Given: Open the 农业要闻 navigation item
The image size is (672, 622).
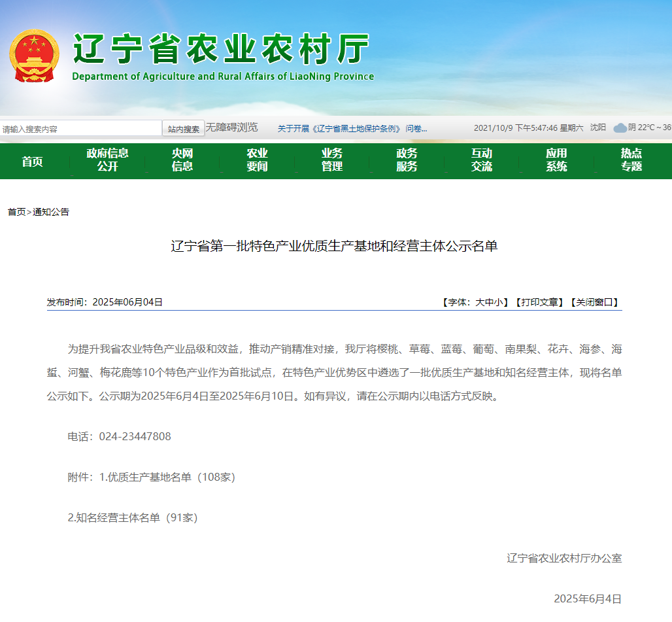Looking at the screenshot, I should pyautogui.click(x=257, y=160).
